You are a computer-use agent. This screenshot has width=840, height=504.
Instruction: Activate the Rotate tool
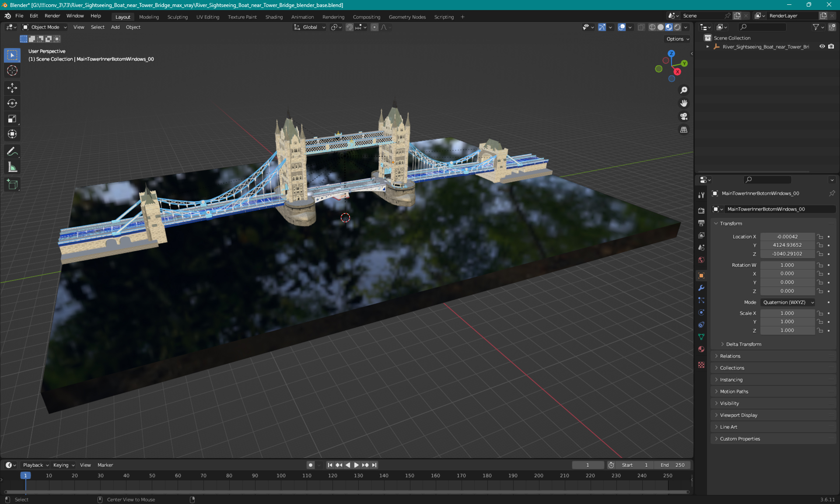12,103
